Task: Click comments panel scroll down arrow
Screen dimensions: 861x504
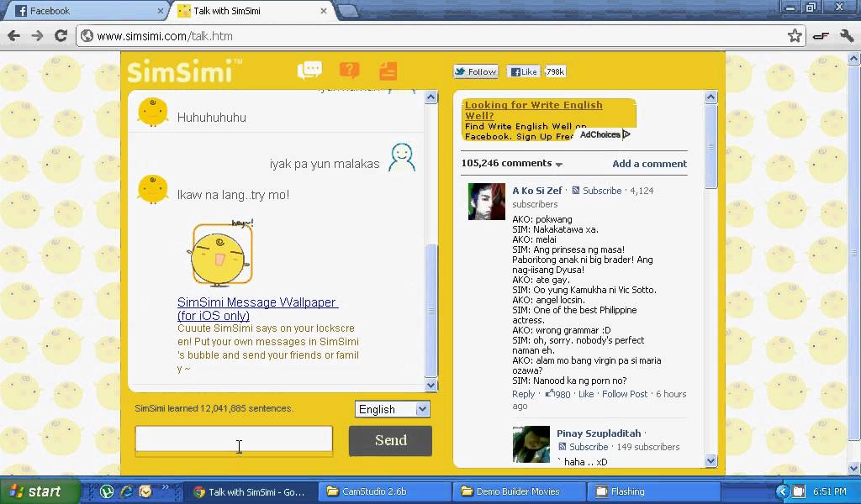Action: (711, 460)
